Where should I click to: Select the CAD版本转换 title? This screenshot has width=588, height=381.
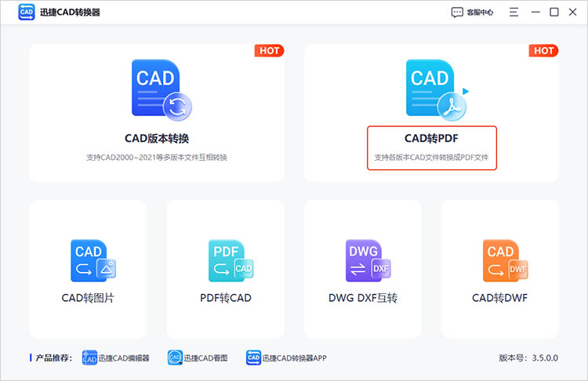[157, 139]
